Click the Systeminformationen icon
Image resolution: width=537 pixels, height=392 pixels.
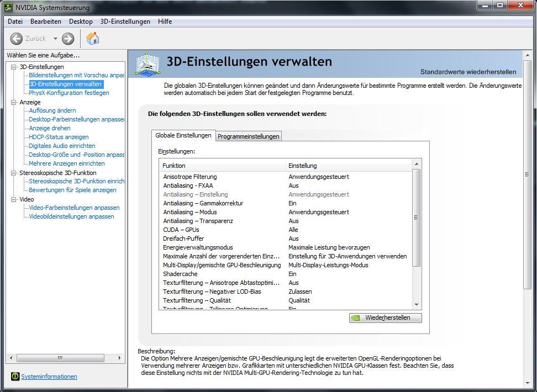click(x=15, y=376)
